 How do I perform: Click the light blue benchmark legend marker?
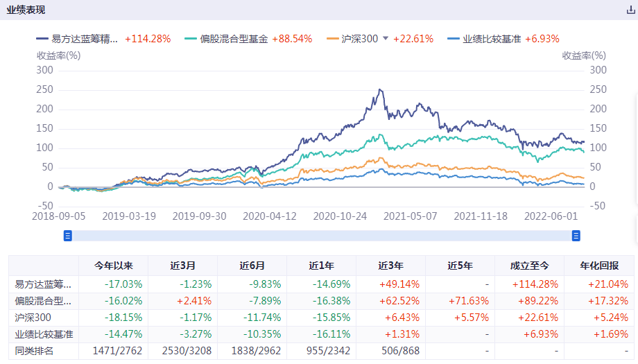pyautogui.click(x=454, y=39)
